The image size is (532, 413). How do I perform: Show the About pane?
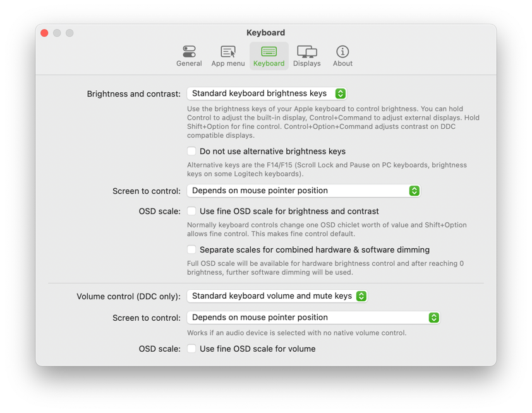(342, 52)
